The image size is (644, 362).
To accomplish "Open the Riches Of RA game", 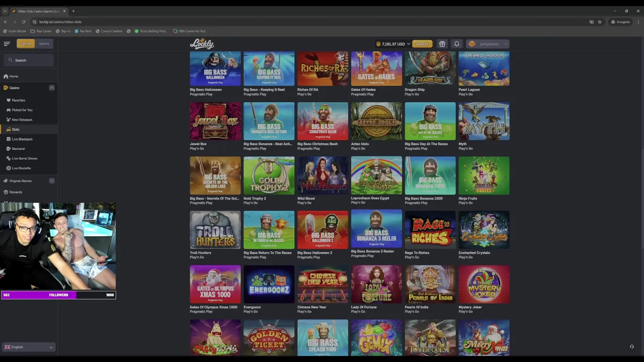I will click(323, 68).
